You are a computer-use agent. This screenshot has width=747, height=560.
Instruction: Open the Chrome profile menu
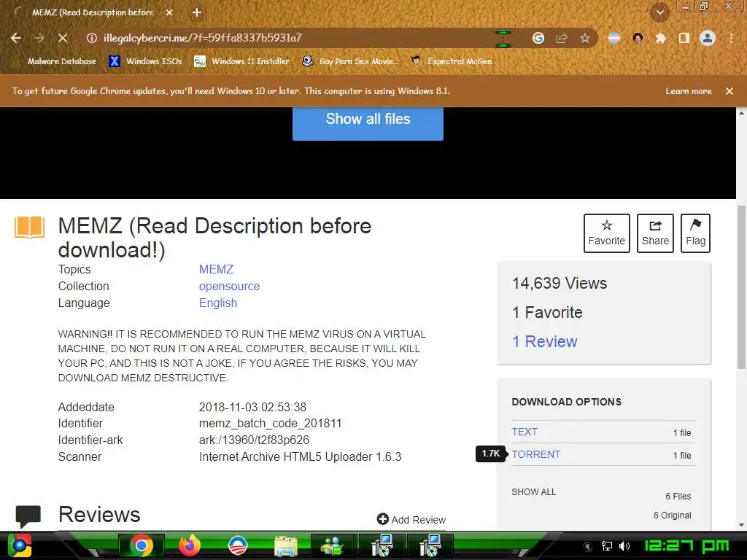point(708,38)
